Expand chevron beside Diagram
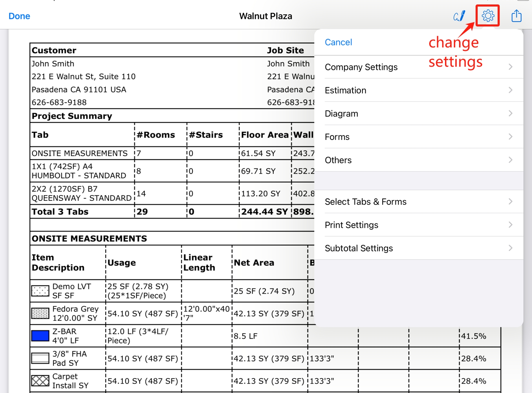The image size is (532, 393). pyautogui.click(x=510, y=113)
